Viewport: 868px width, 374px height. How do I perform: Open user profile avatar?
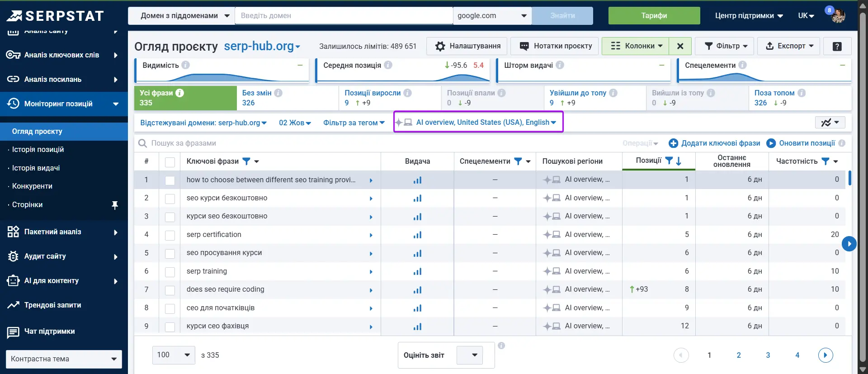(838, 16)
